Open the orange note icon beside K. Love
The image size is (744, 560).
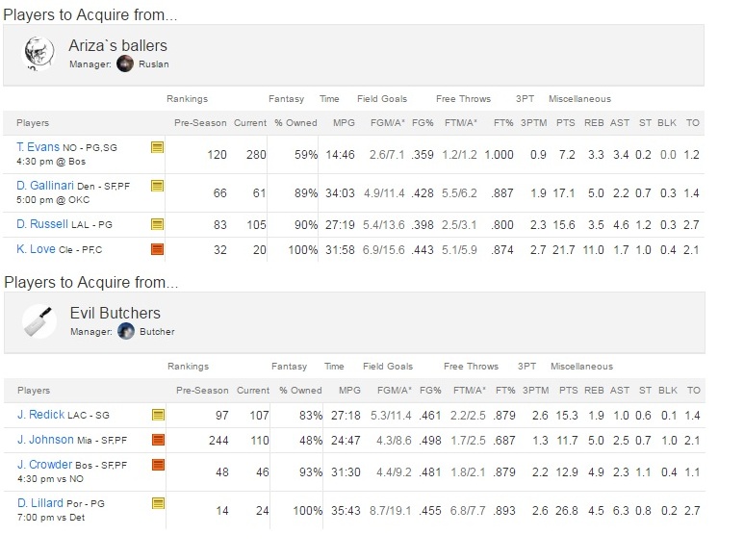pos(157,249)
